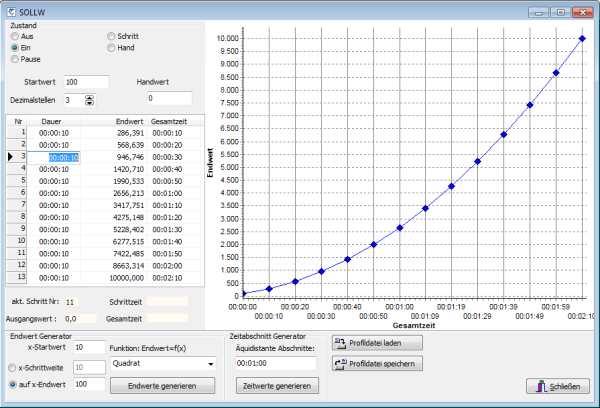Click the Ausgangswert value 0,0
Screen dimensions: 600x408
point(80,319)
